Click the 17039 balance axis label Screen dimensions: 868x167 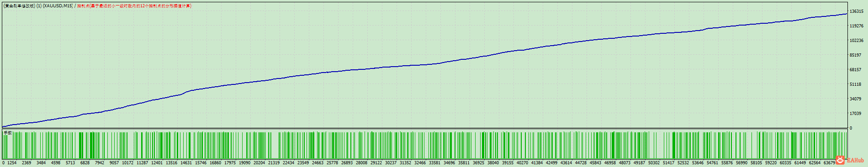[855, 114]
